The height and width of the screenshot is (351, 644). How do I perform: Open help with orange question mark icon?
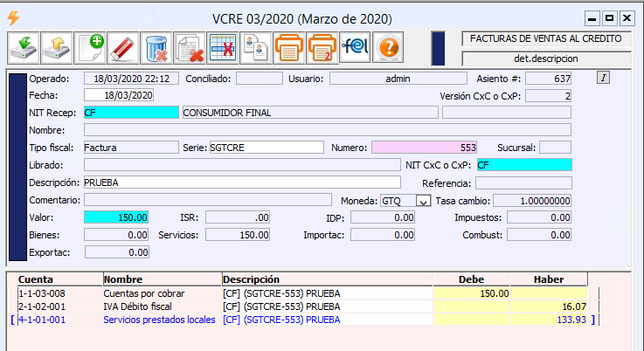tap(389, 47)
